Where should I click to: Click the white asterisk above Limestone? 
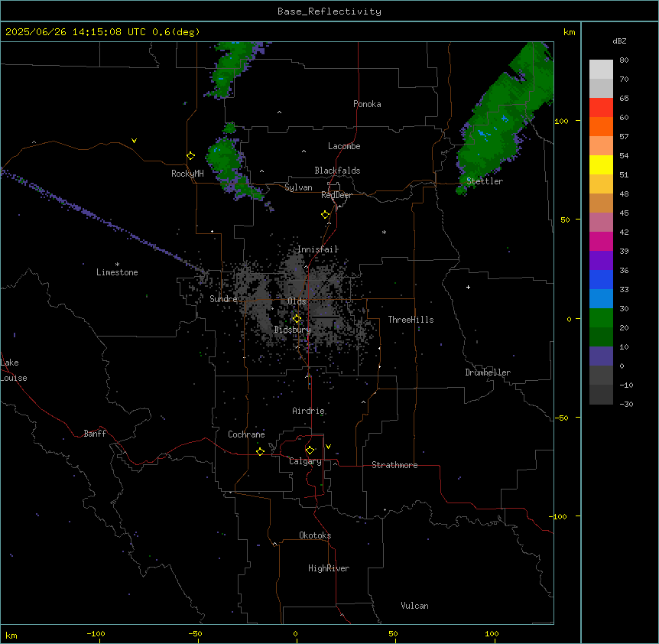point(117,265)
